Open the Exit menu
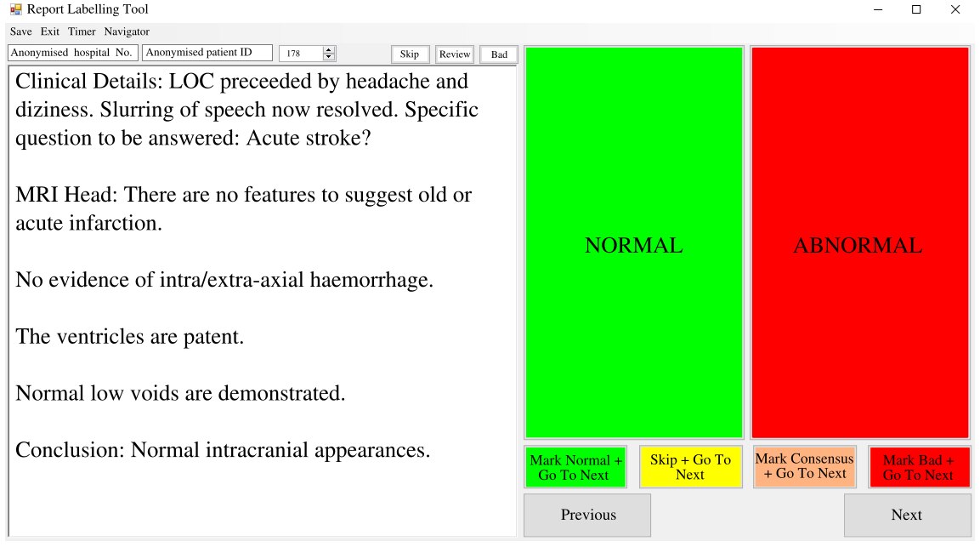Image resolution: width=980 pixels, height=547 pixels. click(x=50, y=31)
